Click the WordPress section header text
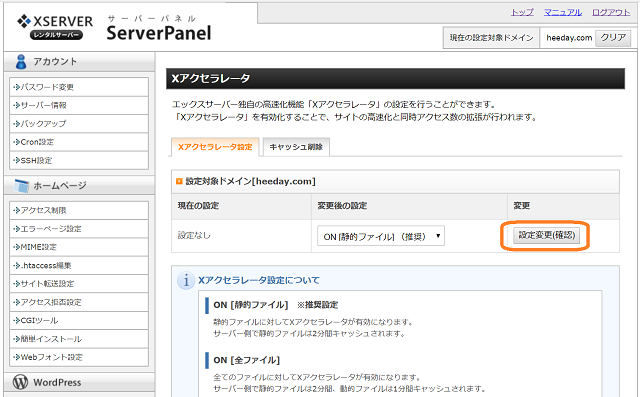 57,382
